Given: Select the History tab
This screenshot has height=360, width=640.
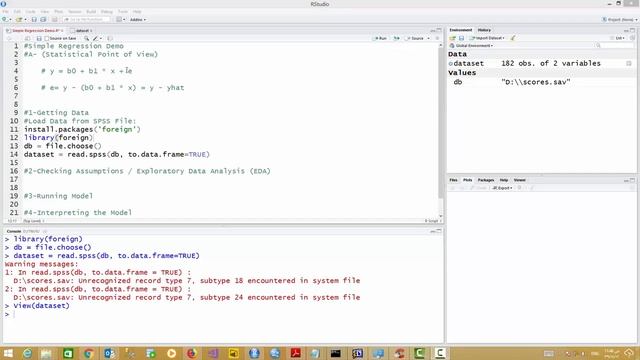Looking at the screenshot, I should click(x=484, y=30).
